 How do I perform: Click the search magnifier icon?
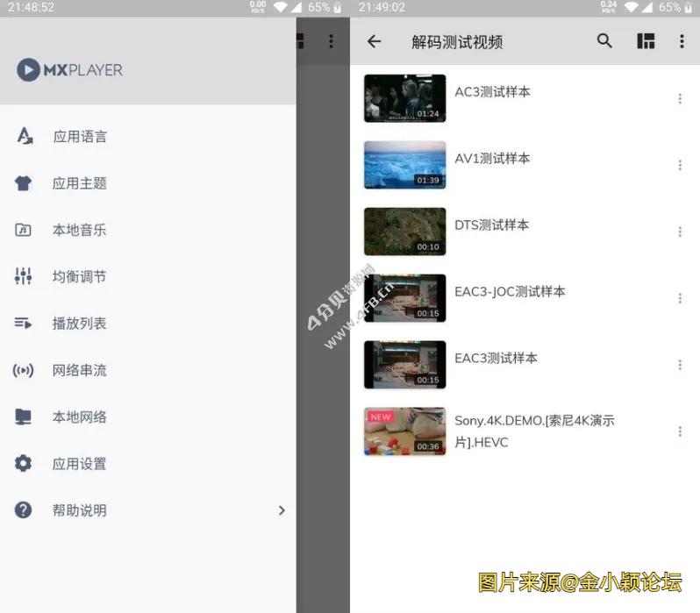click(x=604, y=41)
